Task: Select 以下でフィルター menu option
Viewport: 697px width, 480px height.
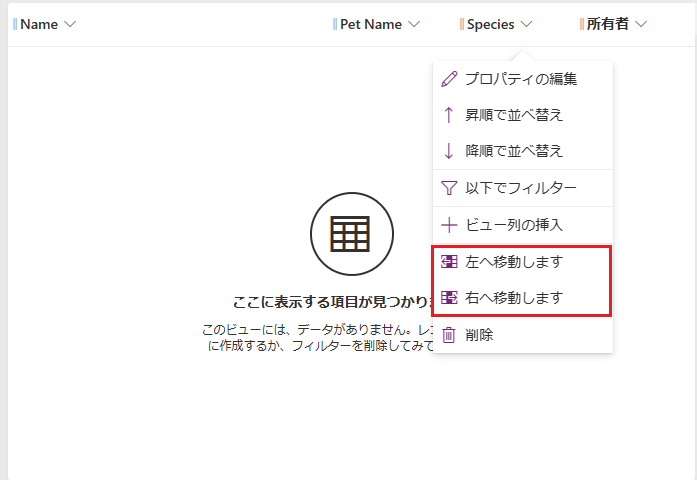Action: [x=523, y=188]
